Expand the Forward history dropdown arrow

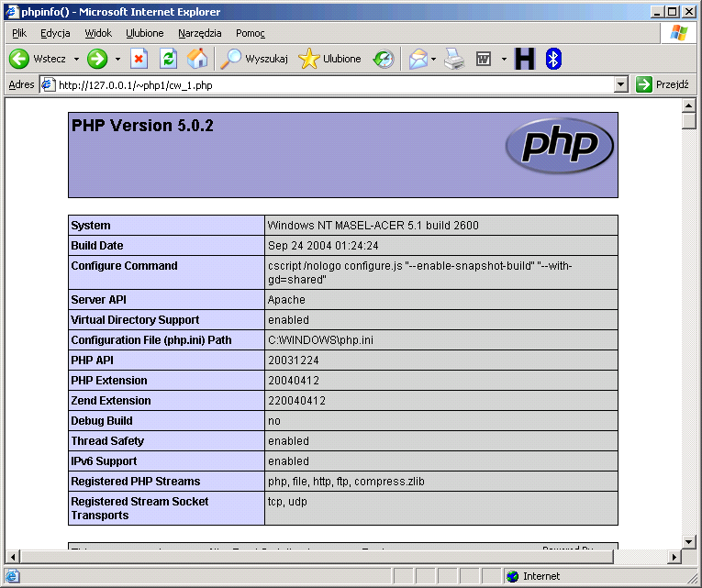pos(117,59)
